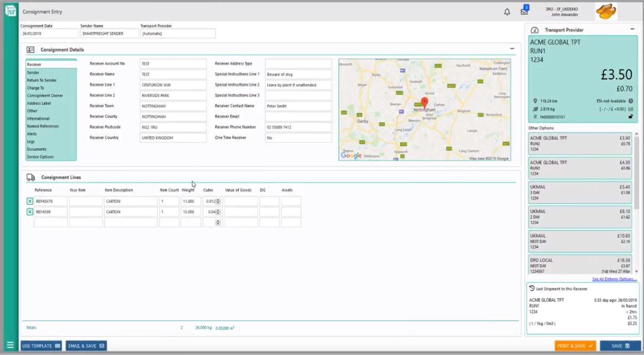Toggle the transport provider lock icon

point(631,117)
